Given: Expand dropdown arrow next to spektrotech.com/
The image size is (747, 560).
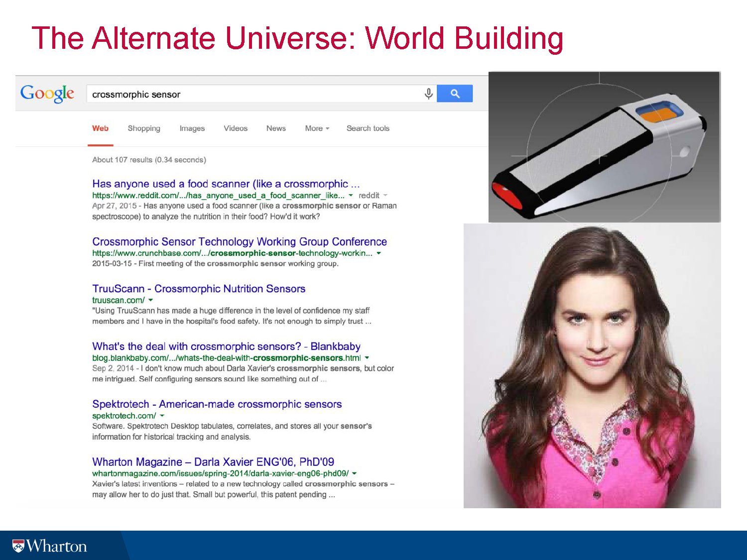Looking at the screenshot, I should pyautogui.click(x=162, y=416).
